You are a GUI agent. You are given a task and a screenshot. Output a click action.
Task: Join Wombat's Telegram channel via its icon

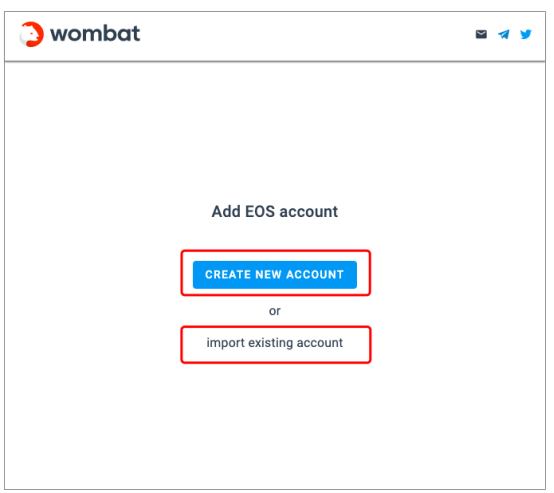(504, 34)
